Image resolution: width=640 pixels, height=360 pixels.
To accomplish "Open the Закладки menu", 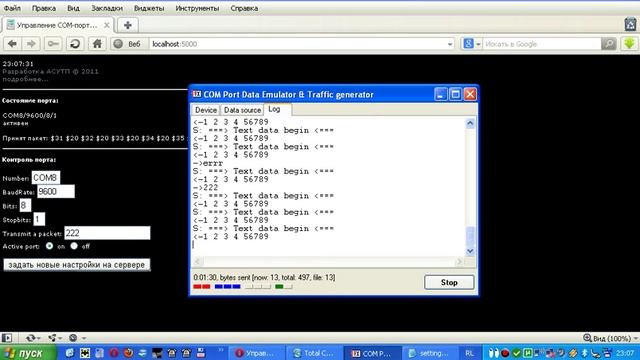I will click(x=107, y=8).
